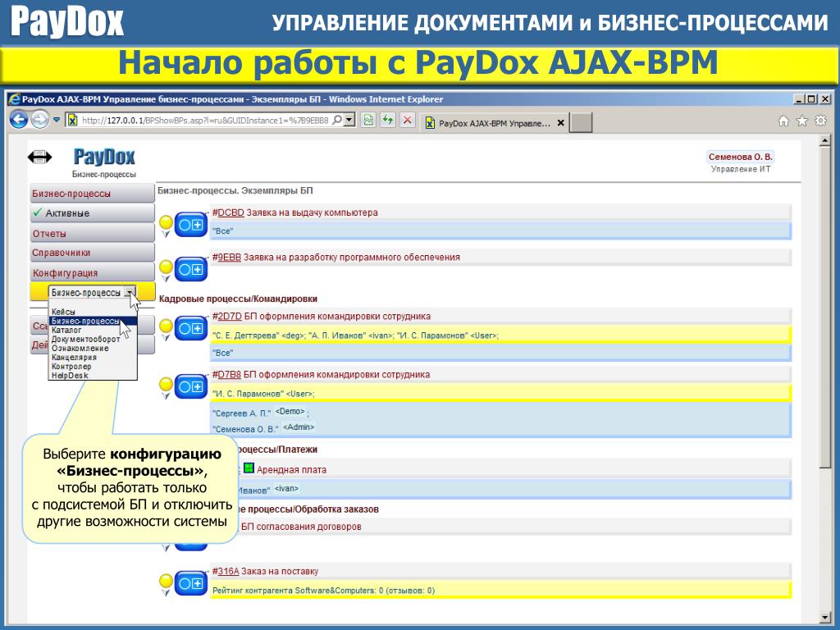Choose HelpDesk in the configuration list
The height and width of the screenshot is (630, 840).
(x=93, y=376)
